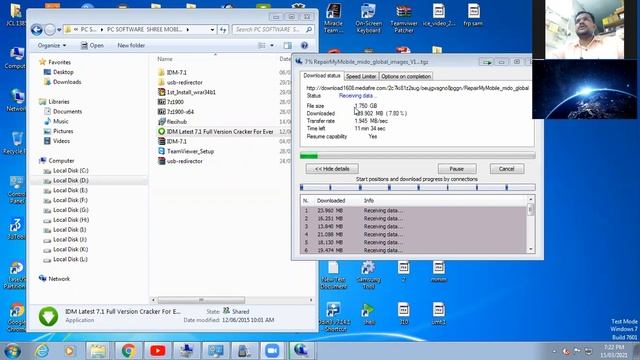Screen dimensions: 640x360
Task: Select Documents library
Action: click(x=67, y=111)
